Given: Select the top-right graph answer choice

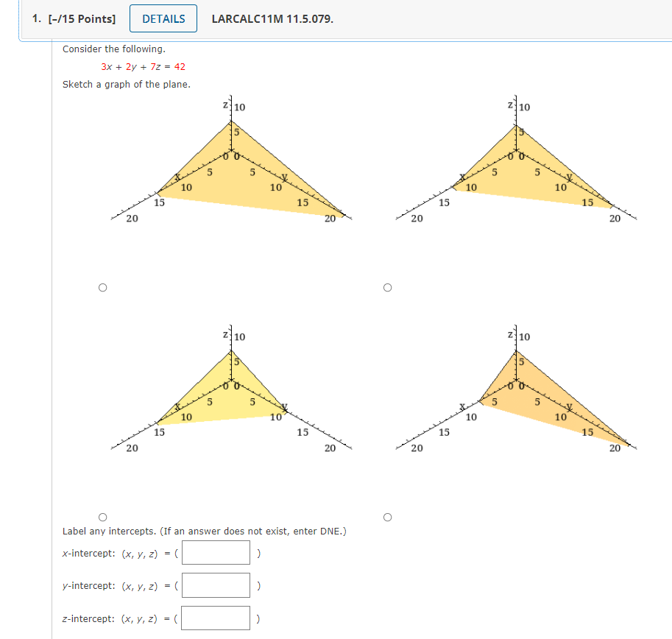Looking at the screenshot, I should [x=386, y=288].
